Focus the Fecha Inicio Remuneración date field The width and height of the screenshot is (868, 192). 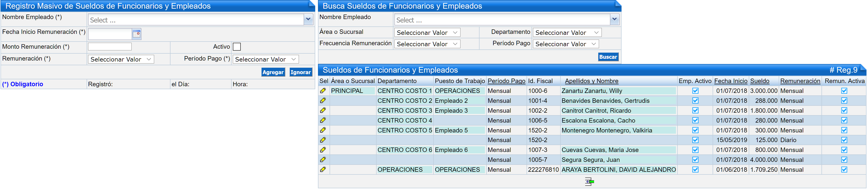[110, 34]
